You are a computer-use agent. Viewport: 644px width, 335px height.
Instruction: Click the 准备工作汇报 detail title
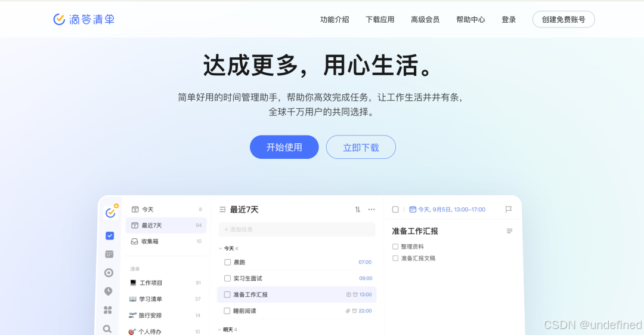(415, 231)
